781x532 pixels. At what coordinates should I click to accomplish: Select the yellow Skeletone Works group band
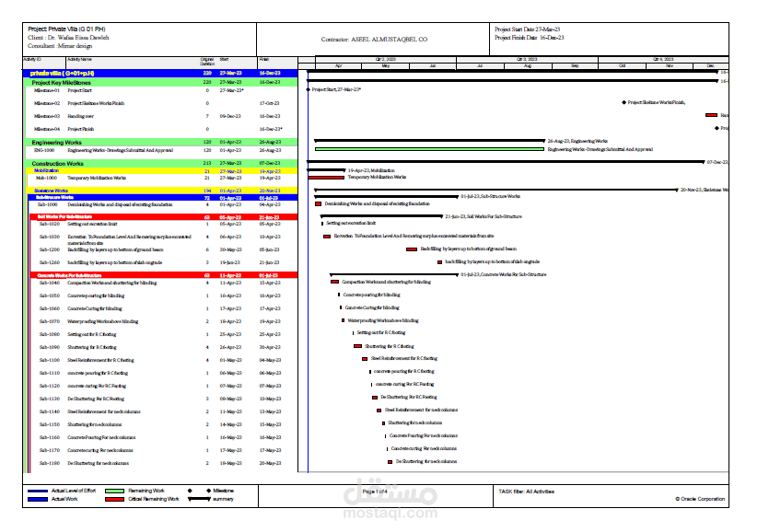click(163, 191)
